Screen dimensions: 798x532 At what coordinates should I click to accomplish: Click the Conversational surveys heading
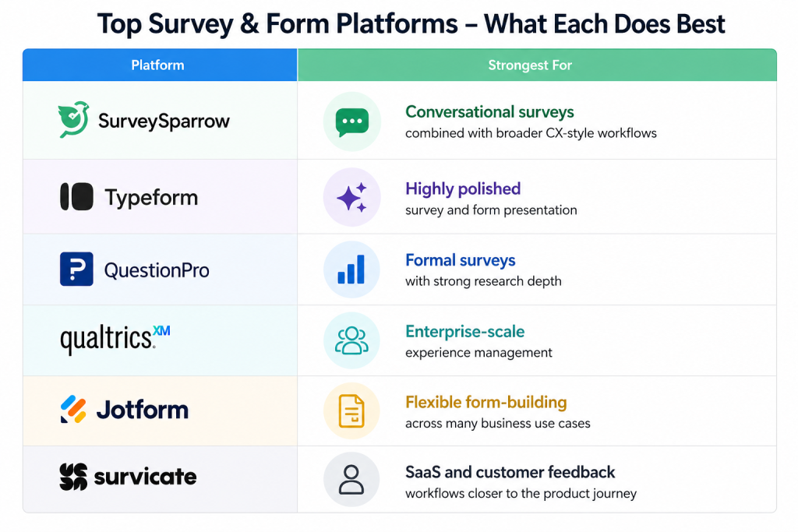(x=489, y=112)
